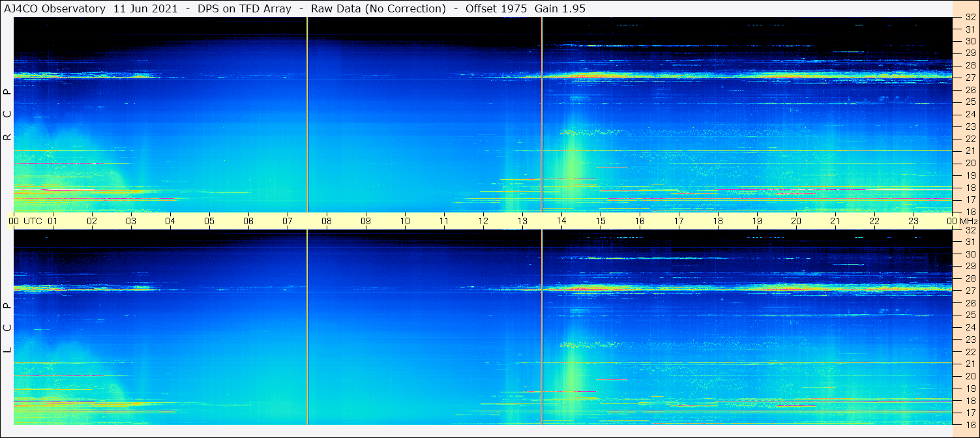
Task: Click 'Raw Data (No Correction)' header text
Action: point(378,9)
